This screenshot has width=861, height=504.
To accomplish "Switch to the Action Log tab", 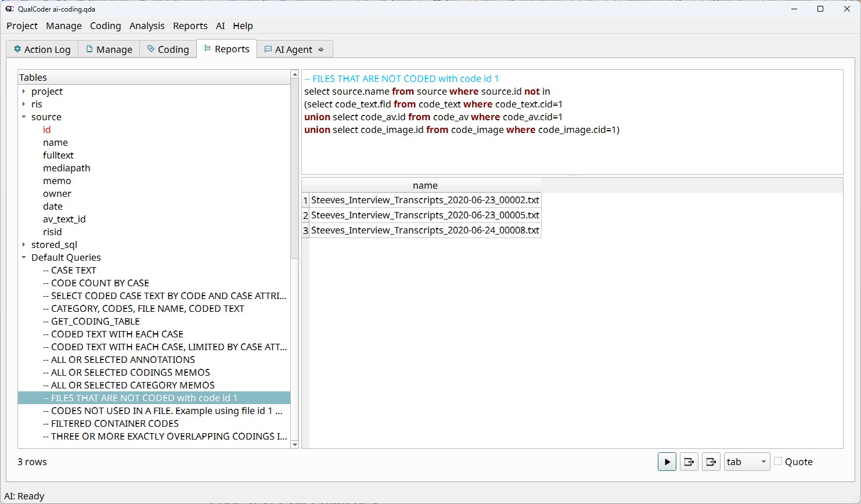I will (x=42, y=49).
